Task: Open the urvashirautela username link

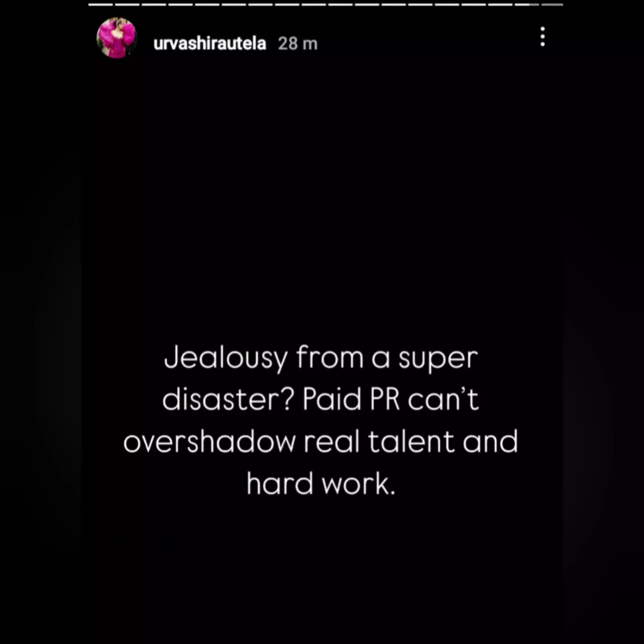Action: [210, 43]
